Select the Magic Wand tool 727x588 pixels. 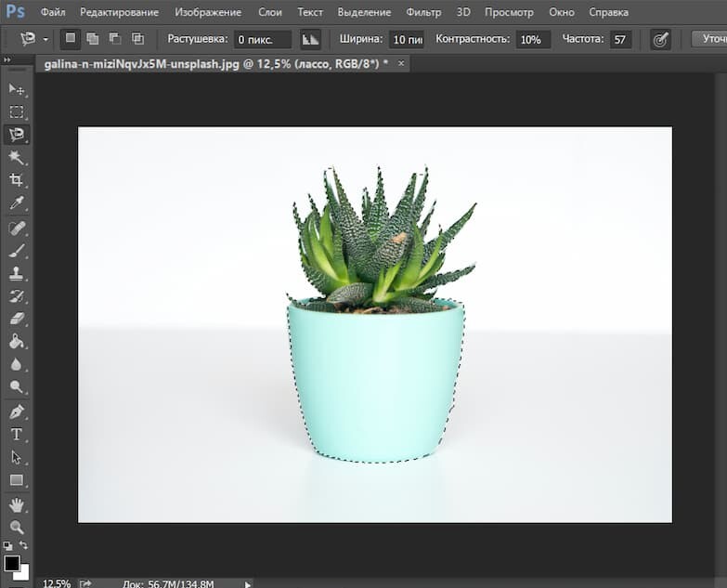(x=16, y=158)
